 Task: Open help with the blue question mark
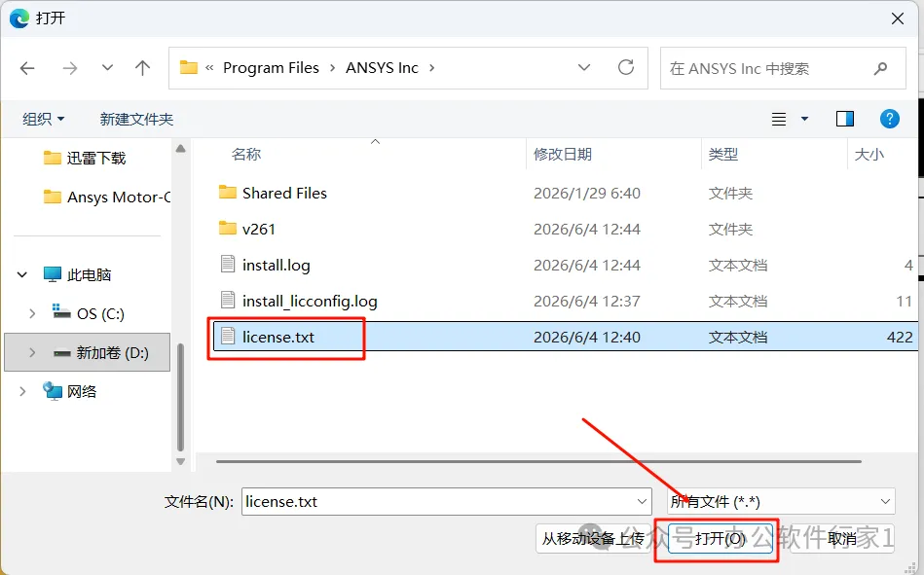tap(890, 119)
